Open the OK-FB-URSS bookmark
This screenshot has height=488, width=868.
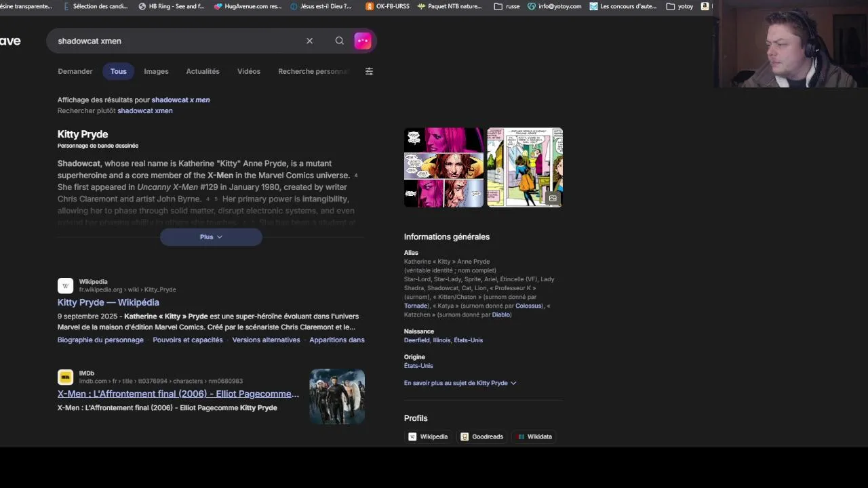coord(388,6)
